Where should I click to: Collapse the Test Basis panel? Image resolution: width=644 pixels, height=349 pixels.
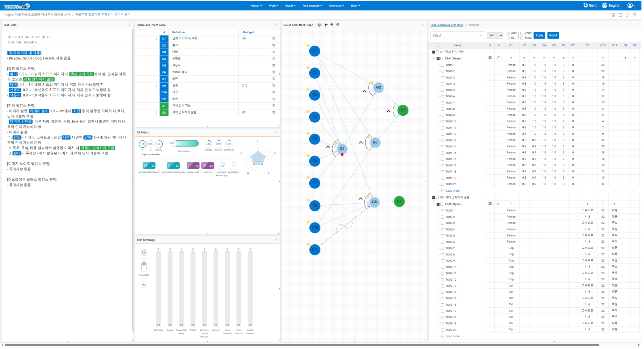coord(130,25)
